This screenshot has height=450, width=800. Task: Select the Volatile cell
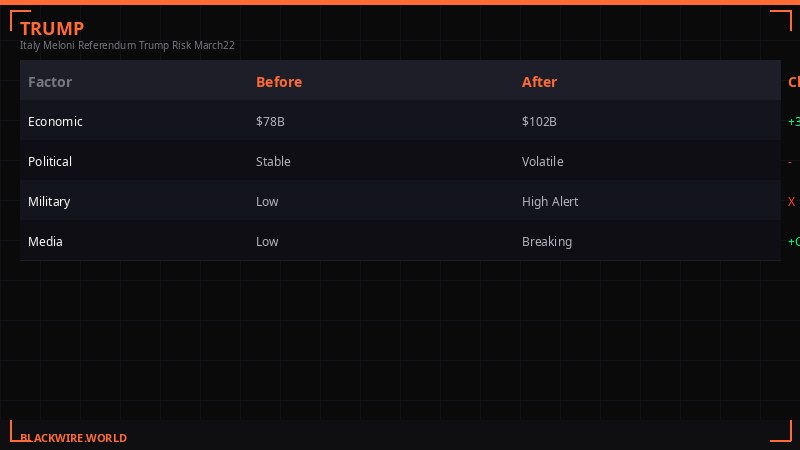click(x=543, y=161)
